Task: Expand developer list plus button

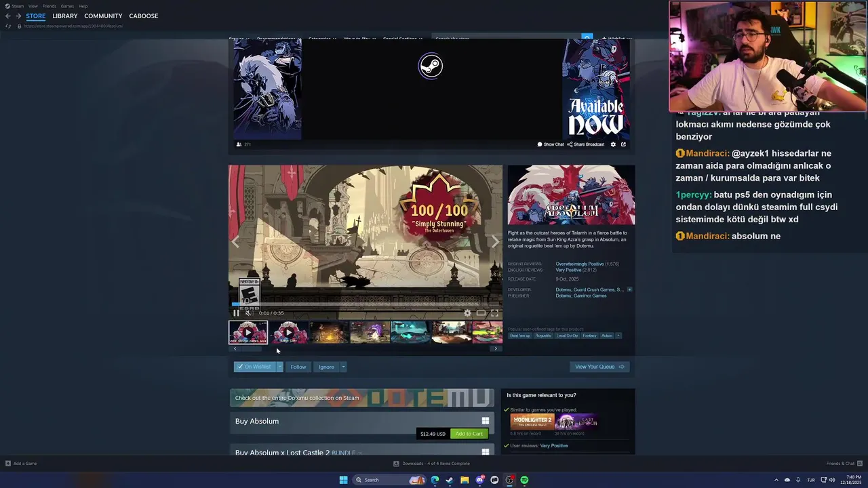Action: [629, 289]
